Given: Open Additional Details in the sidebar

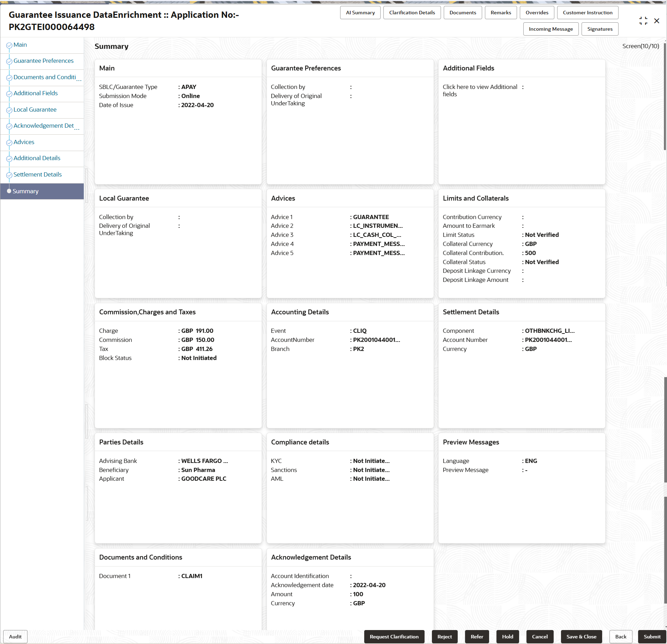Looking at the screenshot, I should [37, 158].
